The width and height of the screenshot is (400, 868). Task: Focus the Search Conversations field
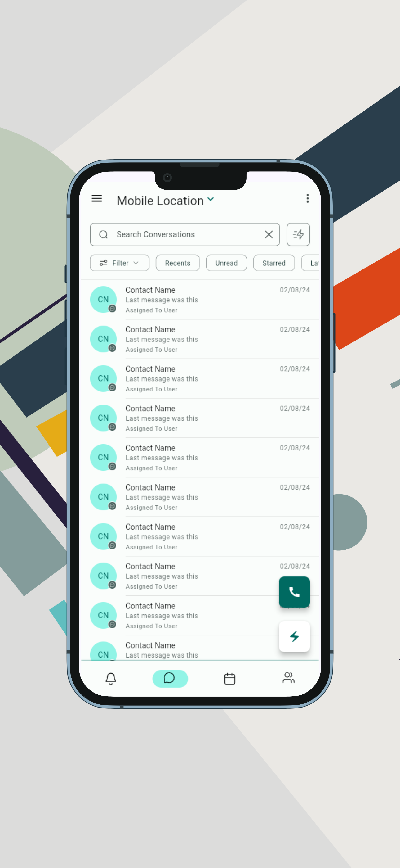click(185, 234)
